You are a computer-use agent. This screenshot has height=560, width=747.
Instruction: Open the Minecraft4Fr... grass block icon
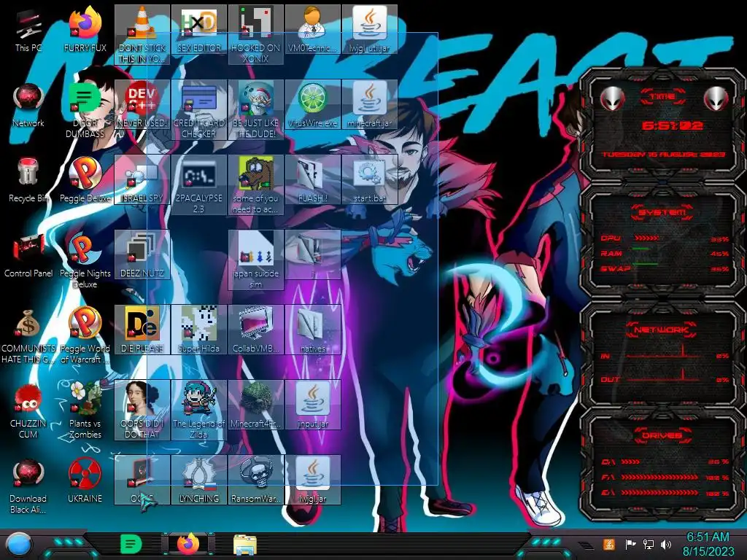pyautogui.click(x=256, y=405)
